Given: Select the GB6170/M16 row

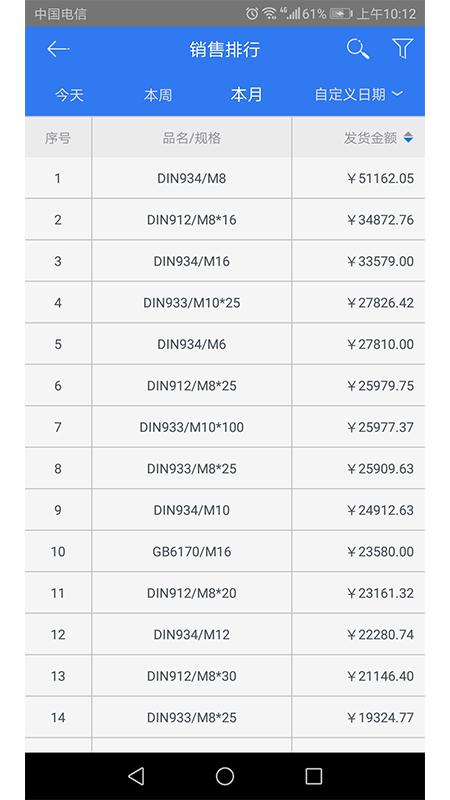Looking at the screenshot, I should pos(225,552).
